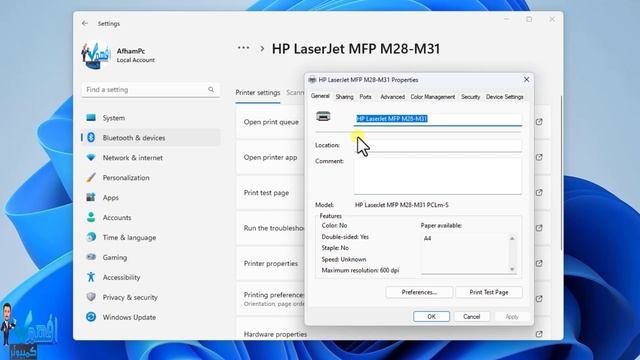Screen dimensions: 640x360
Task: Open the Ports tab
Action: [x=365, y=97]
